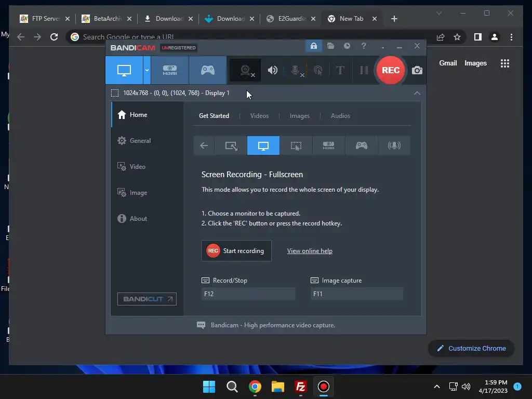Open General settings in sidebar

147,140
